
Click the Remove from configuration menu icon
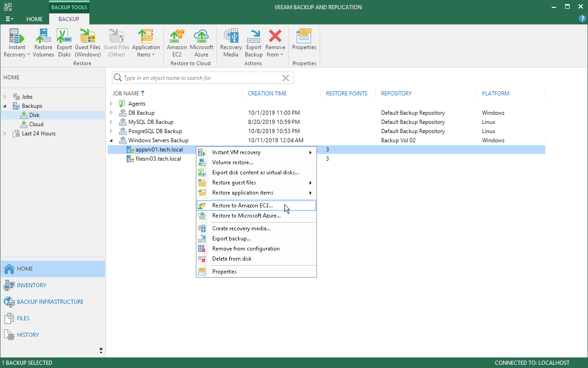tap(202, 249)
